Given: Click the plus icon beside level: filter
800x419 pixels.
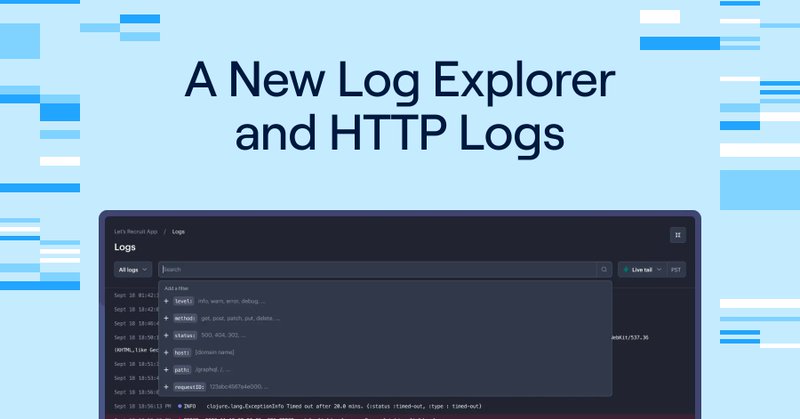Looking at the screenshot, I should (166, 301).
